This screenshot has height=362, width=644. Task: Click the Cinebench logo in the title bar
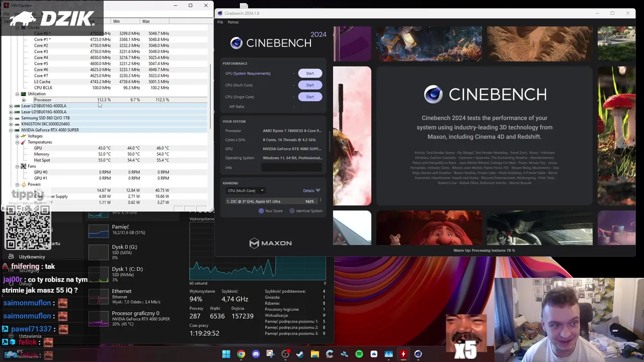[220, 13]
